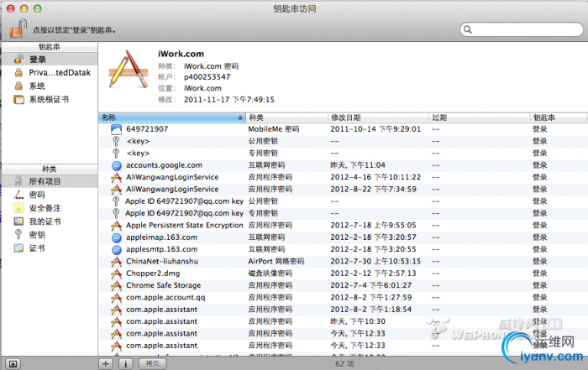This screenshot has height=370, width=588.
Task: Filter by 密钥 category
Action: (50, 235)
